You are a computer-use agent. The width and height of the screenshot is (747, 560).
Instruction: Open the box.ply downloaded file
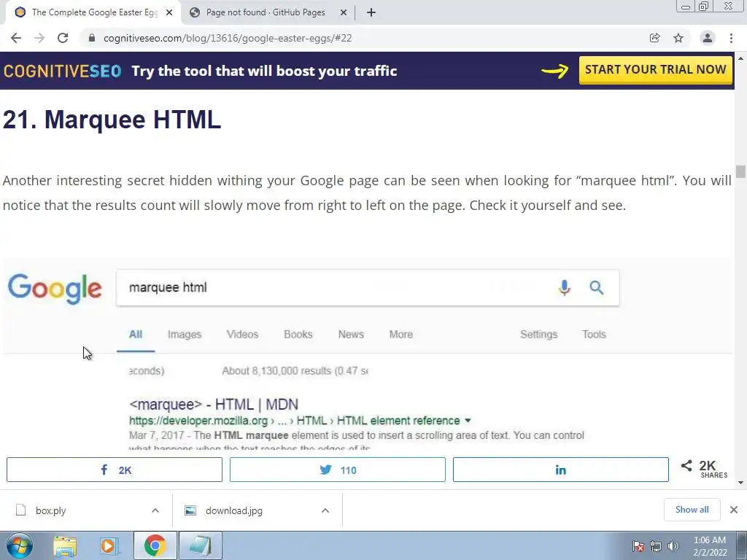pyautogui.click(x=51, y=510)
